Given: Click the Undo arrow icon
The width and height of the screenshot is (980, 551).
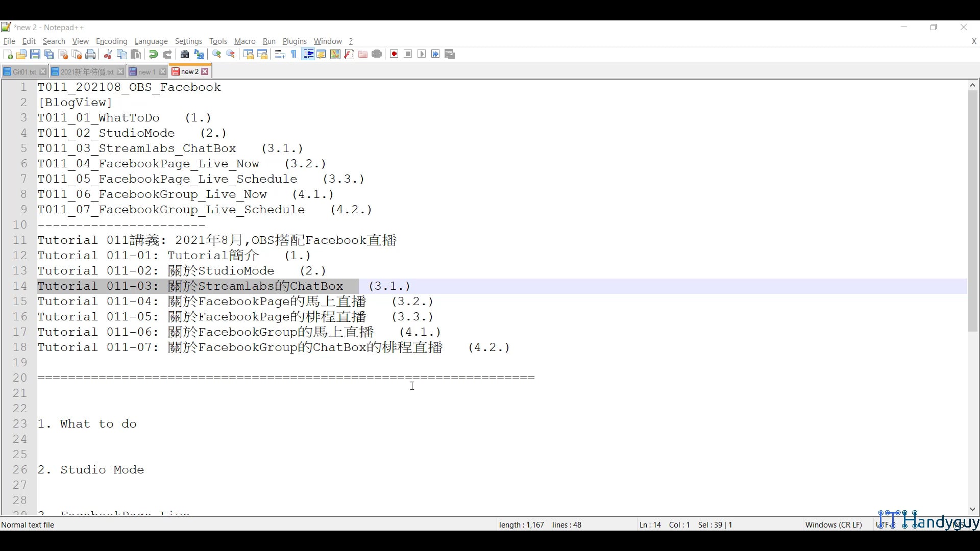Looking at the screenshot, I should coord(153,54).
